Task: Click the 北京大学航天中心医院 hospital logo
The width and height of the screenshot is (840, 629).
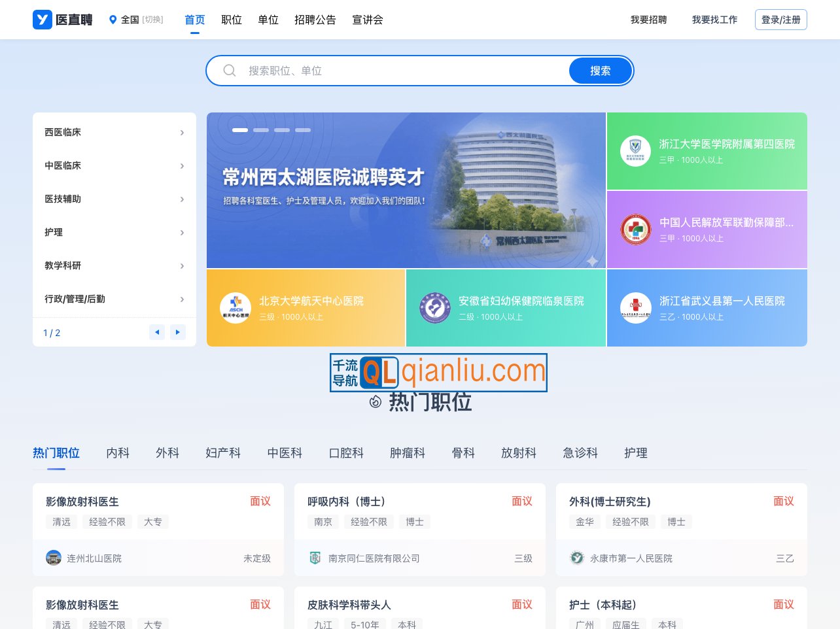Action: (x=236, y=307)
